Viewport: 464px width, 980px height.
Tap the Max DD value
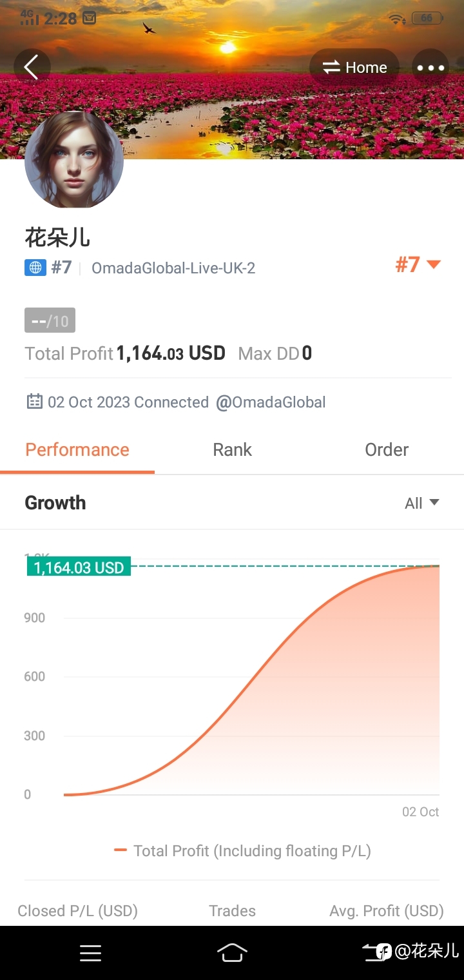[307, 353]
